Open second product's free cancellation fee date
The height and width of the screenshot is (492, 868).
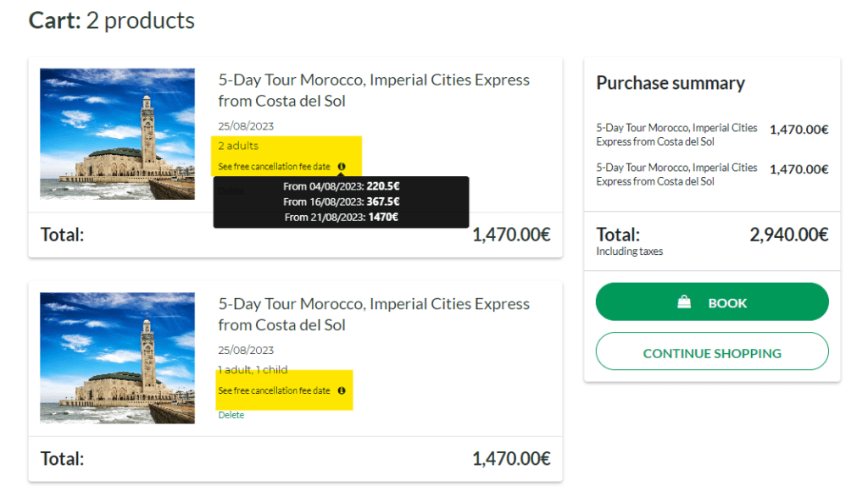point(274,390)
